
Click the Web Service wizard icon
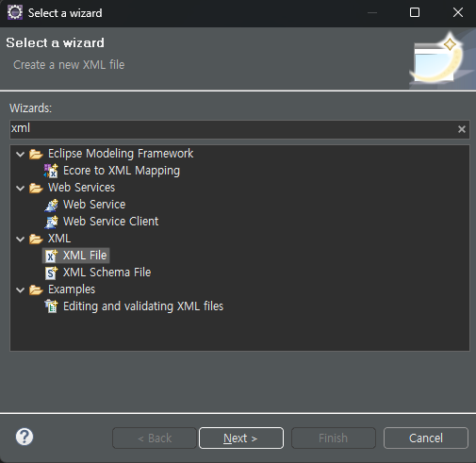tap(51, 205)
